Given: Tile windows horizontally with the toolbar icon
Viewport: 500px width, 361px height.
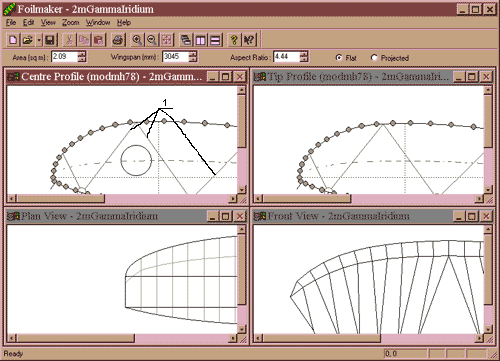Looking at the screenshot, I should [215, 40].
